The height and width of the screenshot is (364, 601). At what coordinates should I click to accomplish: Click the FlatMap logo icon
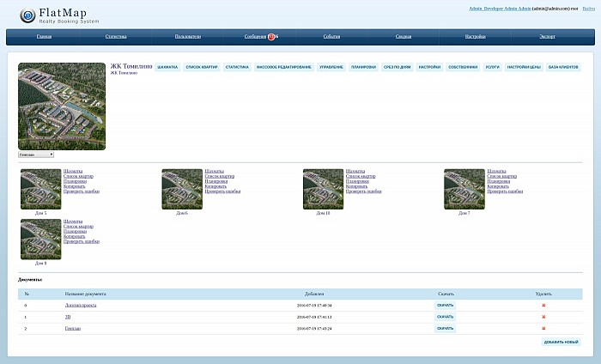[x=27, y=15]
